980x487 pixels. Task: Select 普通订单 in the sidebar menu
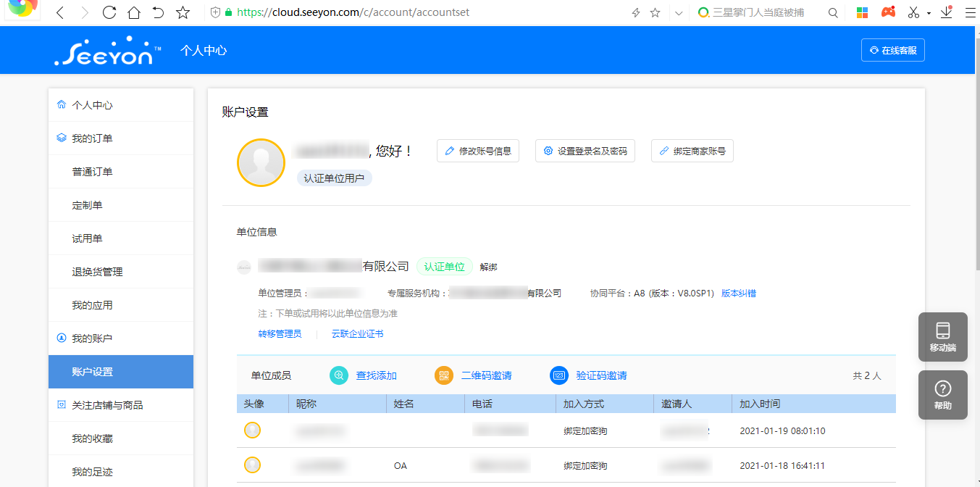click(93, 172)
